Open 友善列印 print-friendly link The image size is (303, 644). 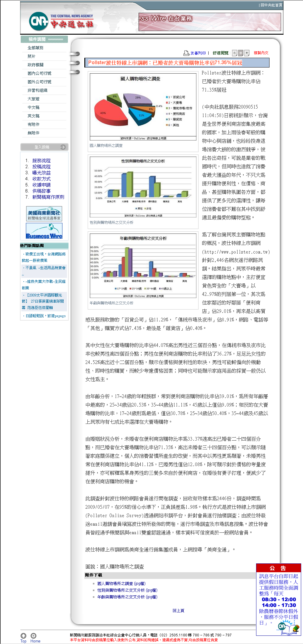click(198, 53)
